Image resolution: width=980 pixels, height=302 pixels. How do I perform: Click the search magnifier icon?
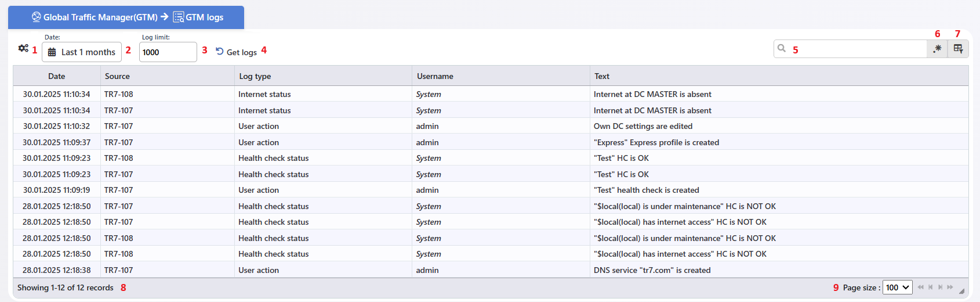(782, 48)
